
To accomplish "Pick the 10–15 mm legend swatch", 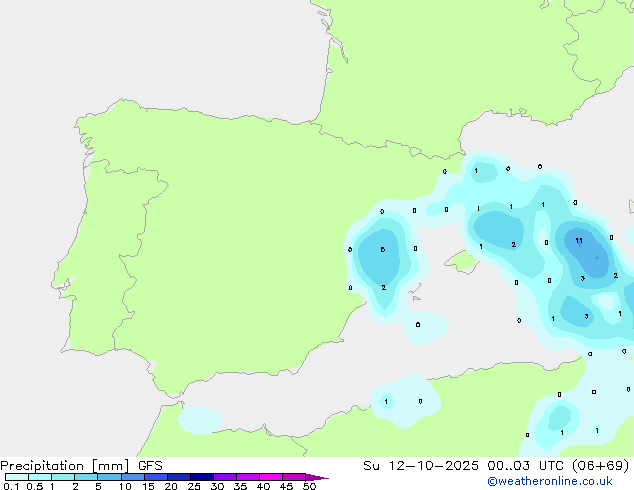I will (133, 477).
